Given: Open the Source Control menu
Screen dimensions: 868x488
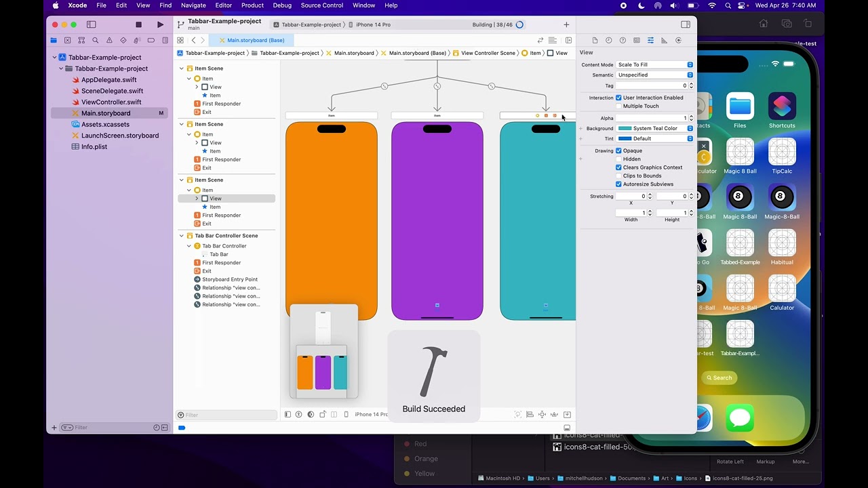Looking at the screenshot, I should tap(322, 5).
